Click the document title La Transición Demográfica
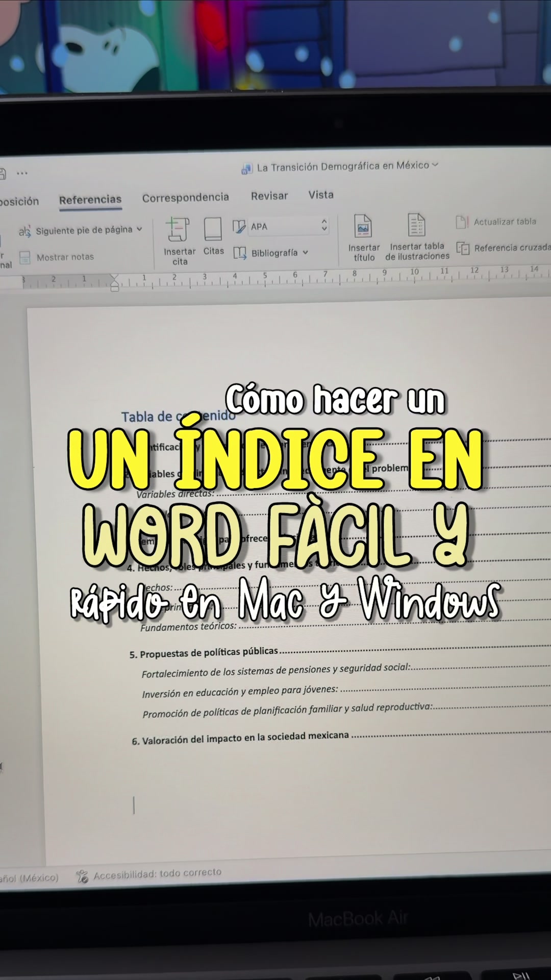 pyautogui.click(x=342, y=166)
